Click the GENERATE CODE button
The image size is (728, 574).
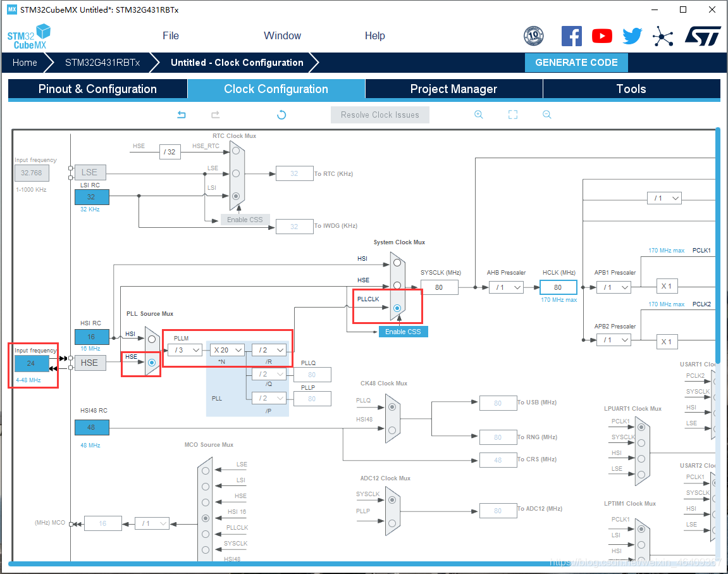pos(576,63)
